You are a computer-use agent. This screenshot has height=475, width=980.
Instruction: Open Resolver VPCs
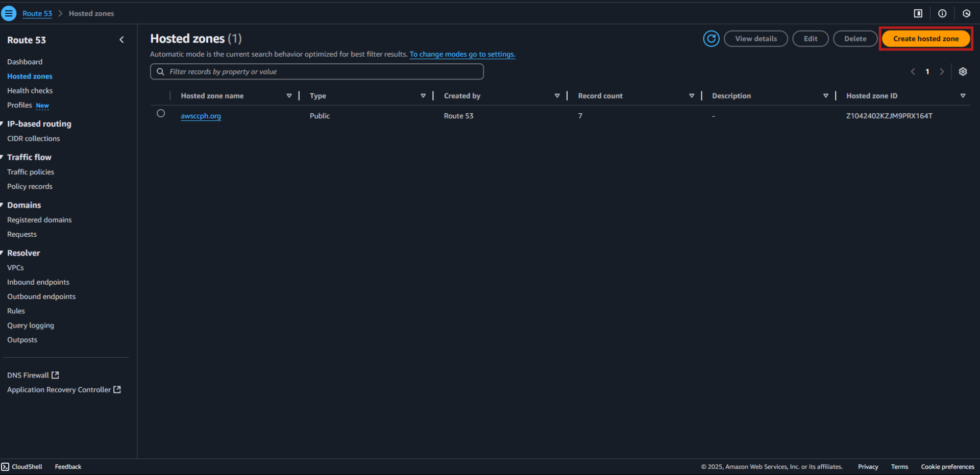tap(15, 267)
